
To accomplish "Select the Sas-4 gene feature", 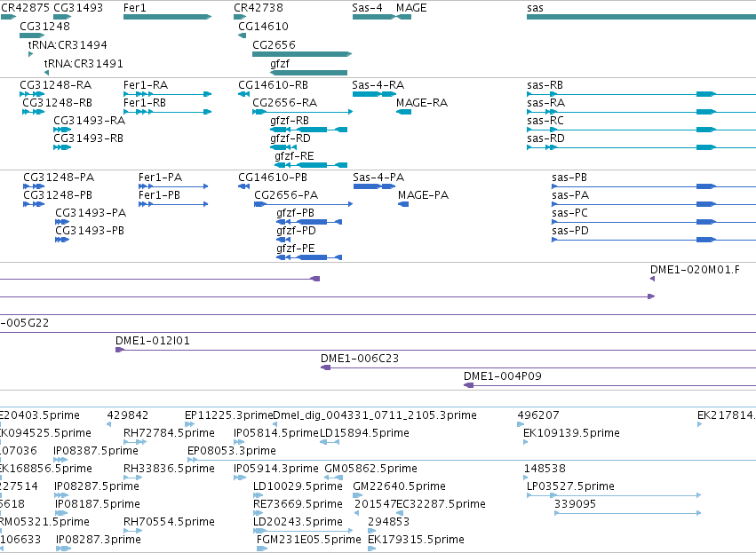I will click(x=374, y=17).
